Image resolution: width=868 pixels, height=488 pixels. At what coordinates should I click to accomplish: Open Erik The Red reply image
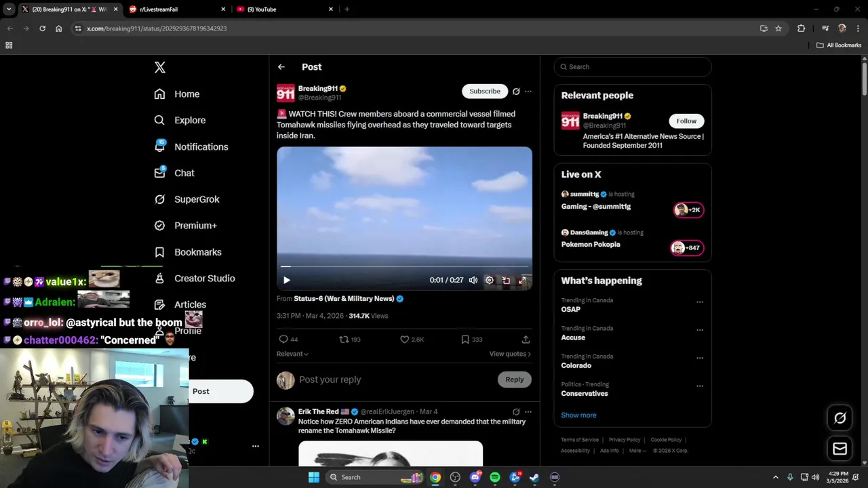coord(391,454)
